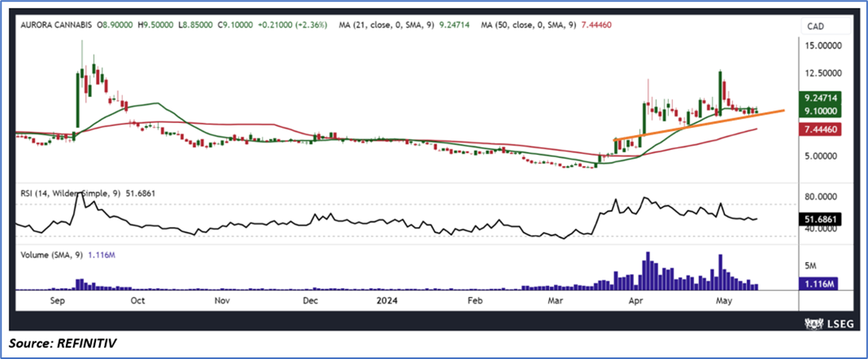
Task: Click the 1.116M volume value tag
Action: pos(820,284)
